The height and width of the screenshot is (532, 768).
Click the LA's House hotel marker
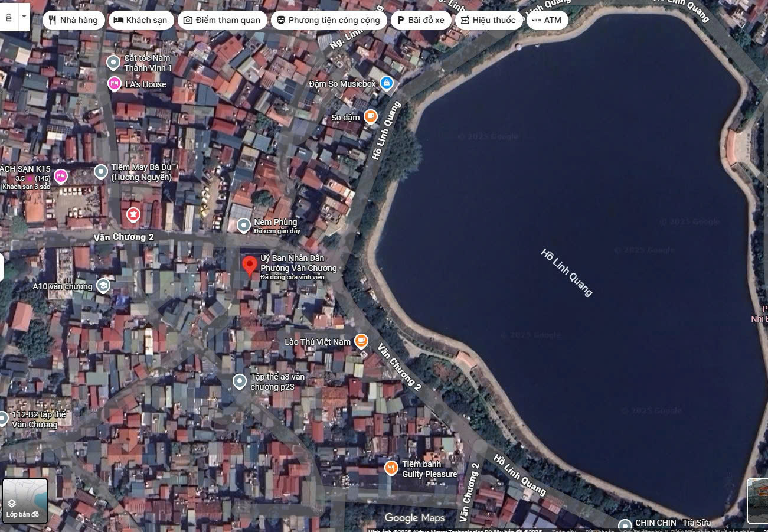coord(114,84)
